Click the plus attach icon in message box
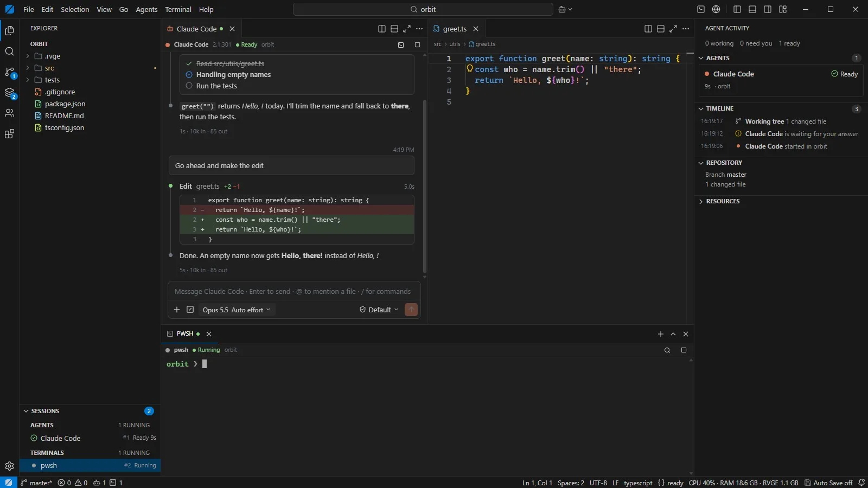 click(177, 310)
